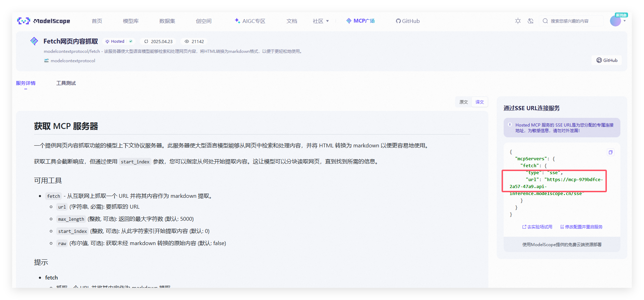Click the 去实验场试用 link
The width and height of the screenshot is (644, 300).
pos(537,227)
